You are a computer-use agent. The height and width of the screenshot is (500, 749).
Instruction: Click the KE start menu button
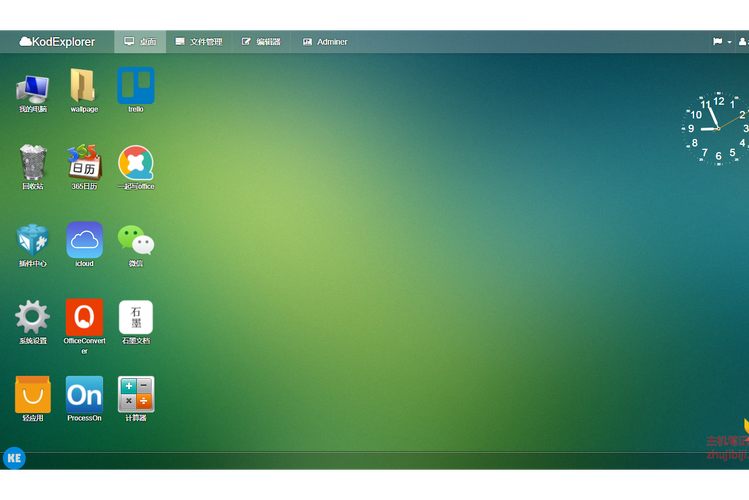coord(14,458)
